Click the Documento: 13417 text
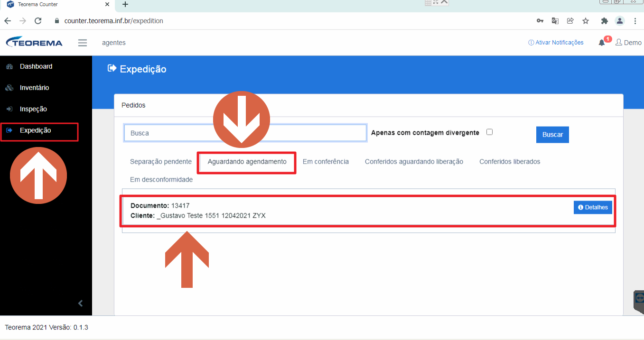The height and width of the screenshot is (340, 644). (x=160, y=206)
